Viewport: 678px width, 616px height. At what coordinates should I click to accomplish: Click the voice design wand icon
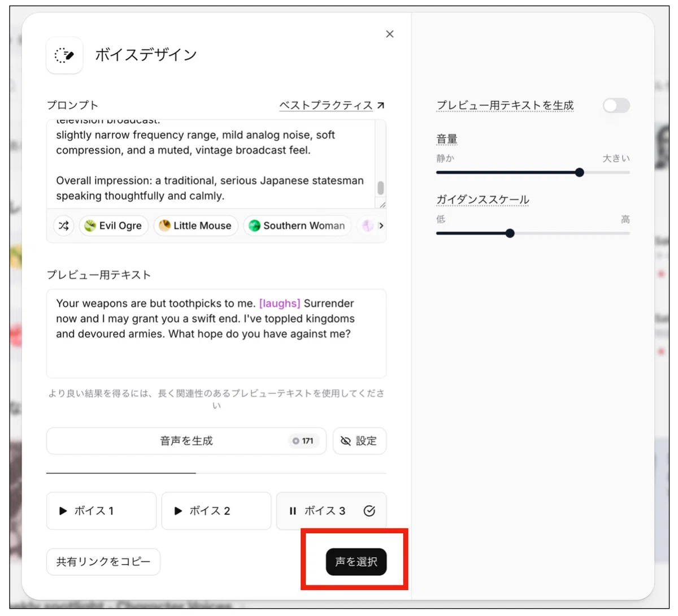[x=64, y=55]
